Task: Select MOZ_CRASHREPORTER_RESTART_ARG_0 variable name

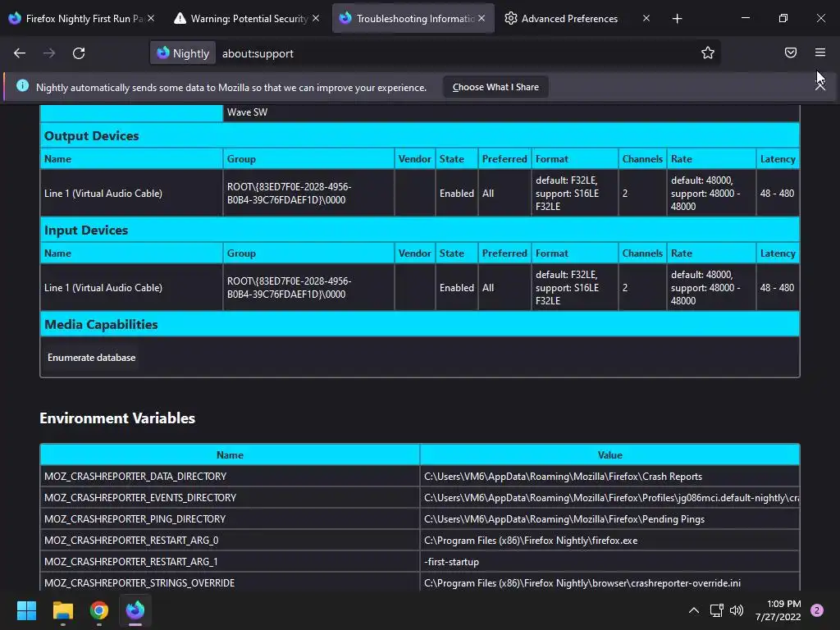Action: tap(131, 541)
